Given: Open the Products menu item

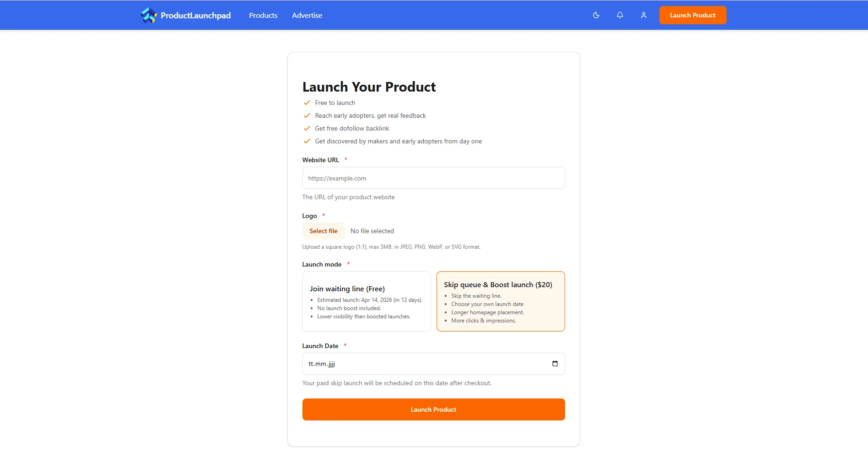Looking at the screenshot, I should click(x=263, y=15).
